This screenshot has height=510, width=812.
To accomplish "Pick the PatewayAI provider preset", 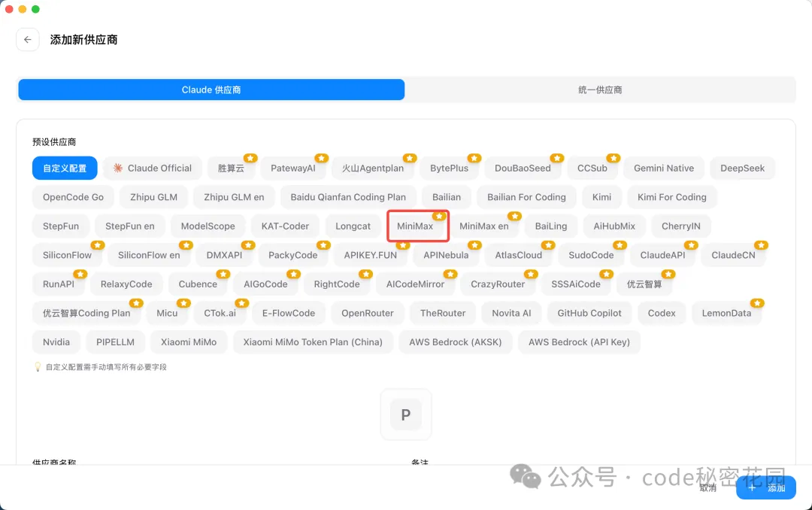I will (293, 168).
